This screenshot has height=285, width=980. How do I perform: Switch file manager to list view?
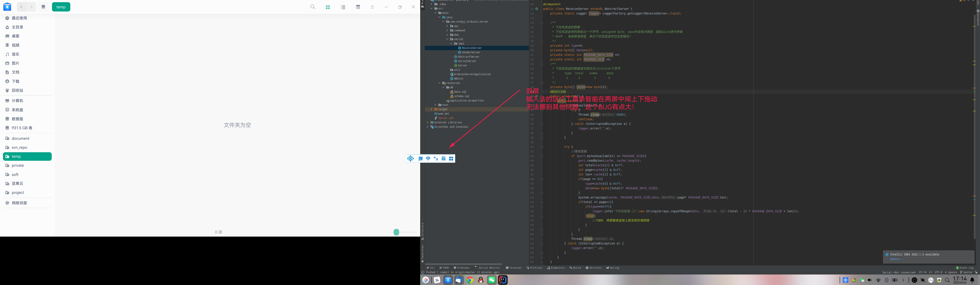click(x=343, y=7)
